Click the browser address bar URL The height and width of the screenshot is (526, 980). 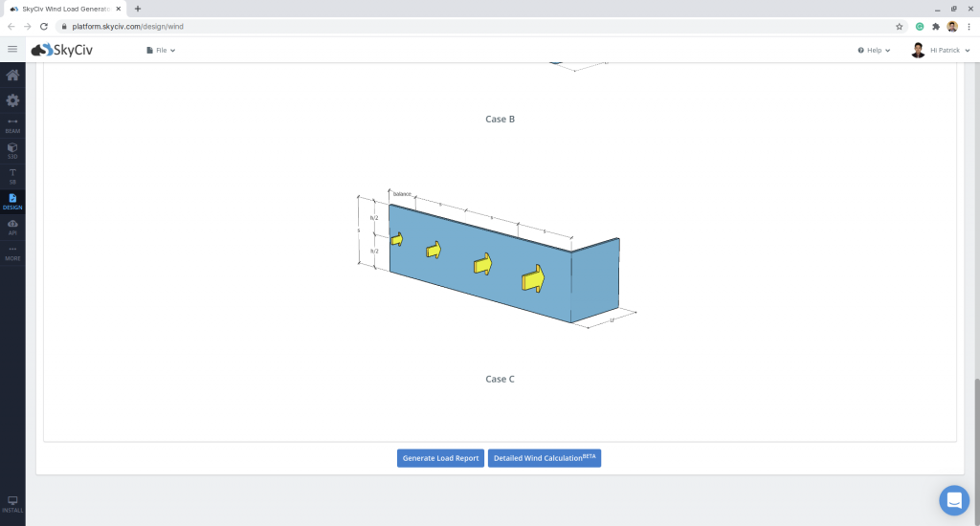[128, 27]
